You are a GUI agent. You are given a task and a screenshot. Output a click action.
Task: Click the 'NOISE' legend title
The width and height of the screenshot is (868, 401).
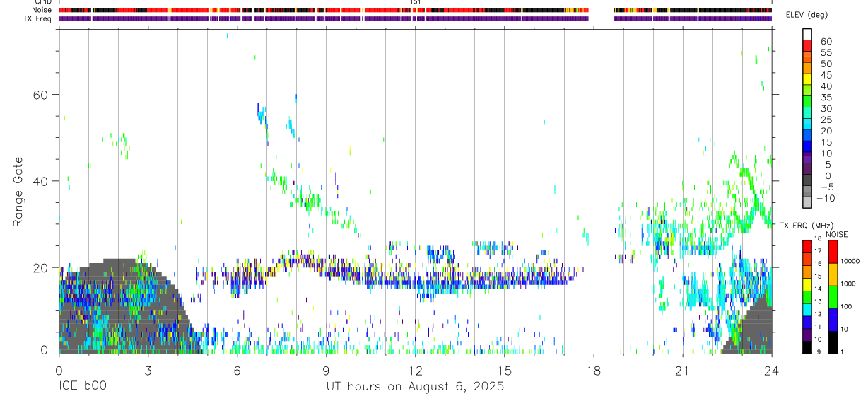point(837,235)
